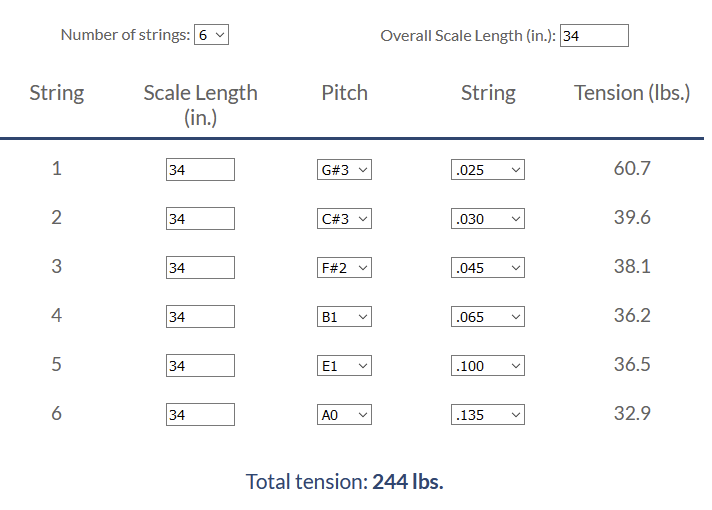The height and width of the screenshot is (510, 712).
Task: Expand the E1 pitch dropdown
Action: (344, 366)
